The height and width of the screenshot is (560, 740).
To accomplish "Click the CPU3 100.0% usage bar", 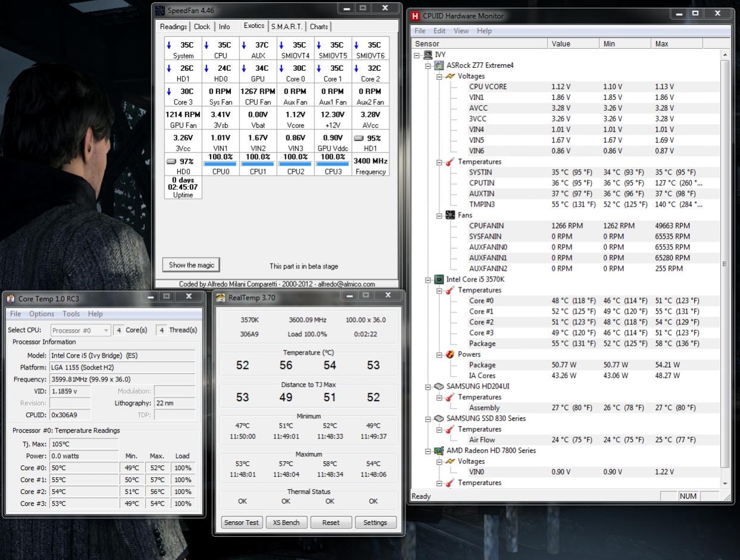I will [333, 164].
